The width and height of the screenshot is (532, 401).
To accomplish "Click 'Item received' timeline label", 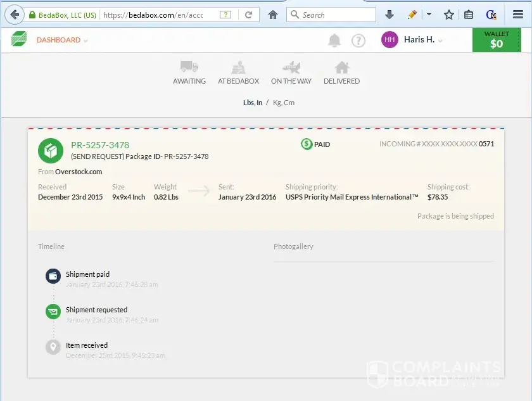I will point(87,345).
